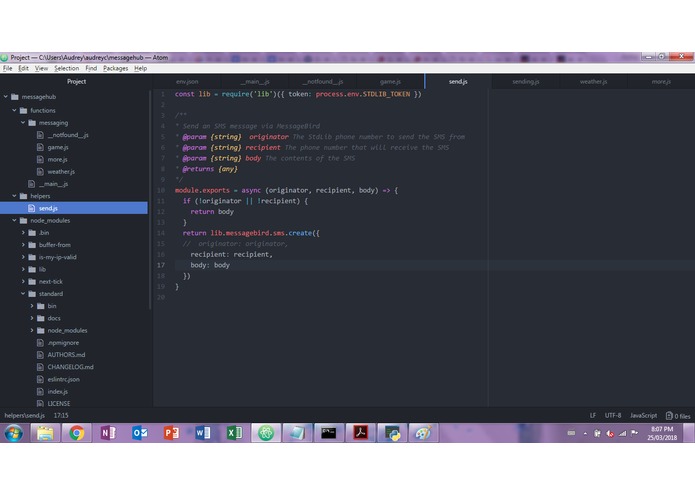This screenshot has height=494, width=695.
Task: Expand the buffer-from folder
Action: (x=23, y=245)
